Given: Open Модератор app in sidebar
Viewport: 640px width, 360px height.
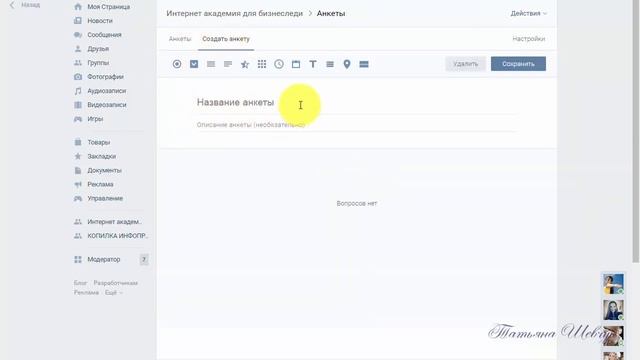Looking at the screenshot, I should 104,260.
